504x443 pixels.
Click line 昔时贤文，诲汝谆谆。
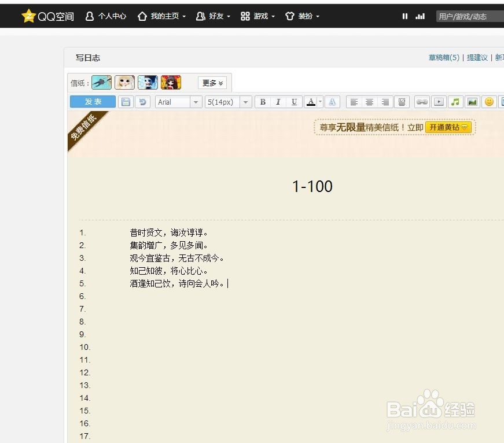(169, 232)
